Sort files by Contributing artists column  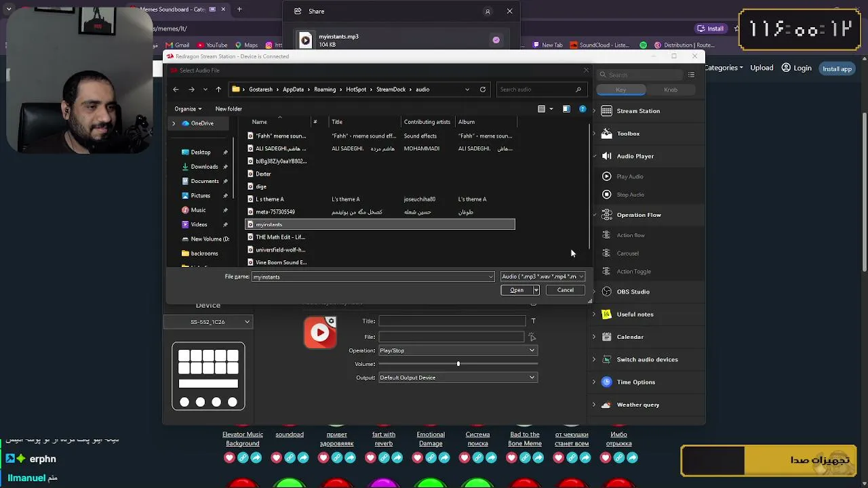click(427, 122)
